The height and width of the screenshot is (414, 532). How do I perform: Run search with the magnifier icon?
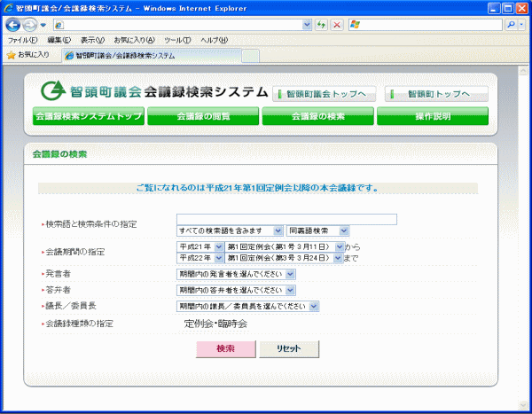pyautogui.click(x=512, y=25)
